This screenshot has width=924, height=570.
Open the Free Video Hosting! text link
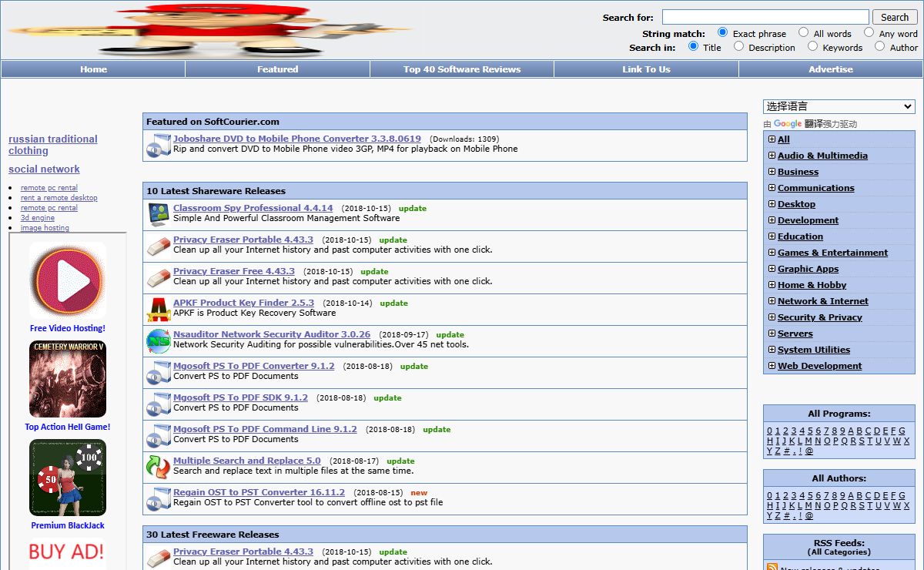pos(68,328)
